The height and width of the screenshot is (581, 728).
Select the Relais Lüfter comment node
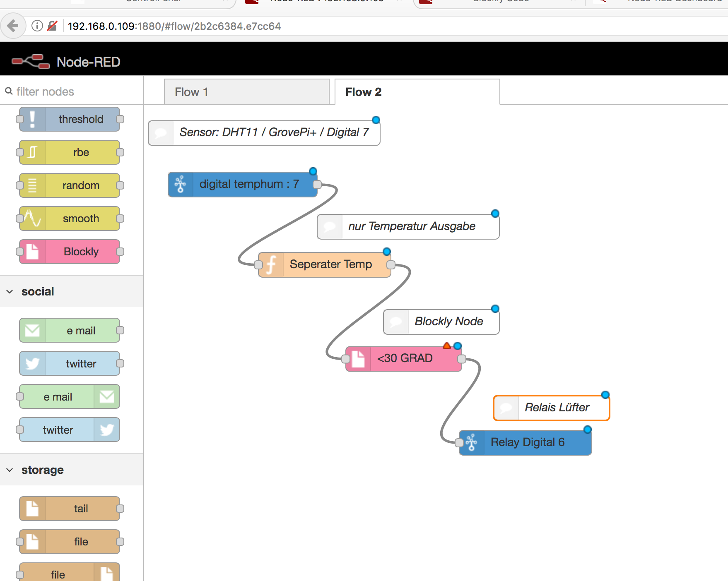point(552,408)
